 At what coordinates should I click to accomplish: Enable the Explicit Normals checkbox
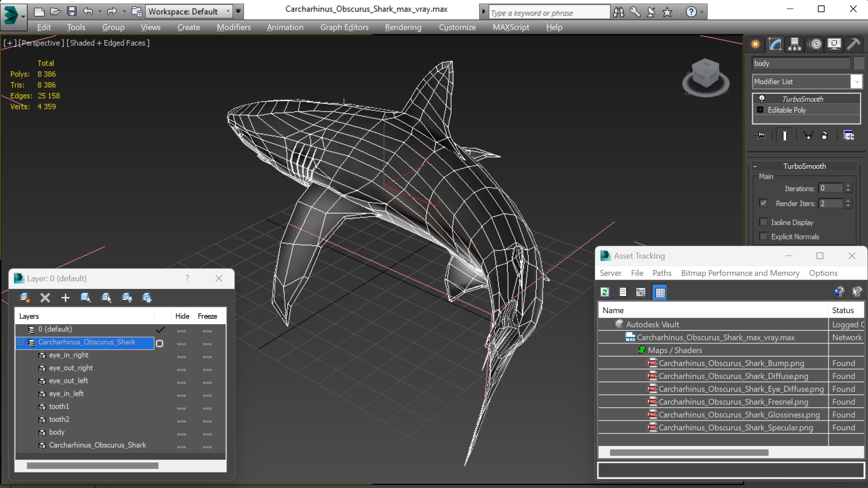(764, 237)
